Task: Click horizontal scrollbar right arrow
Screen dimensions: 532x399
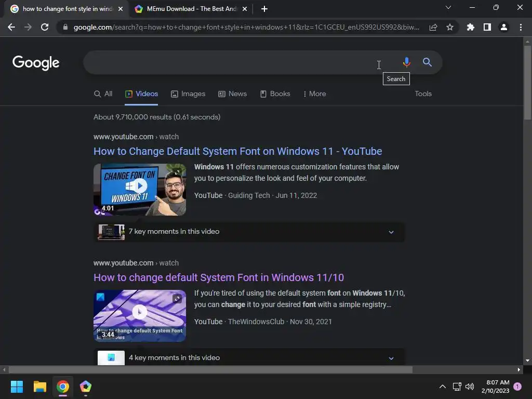Action: click(x=519, y=369)
